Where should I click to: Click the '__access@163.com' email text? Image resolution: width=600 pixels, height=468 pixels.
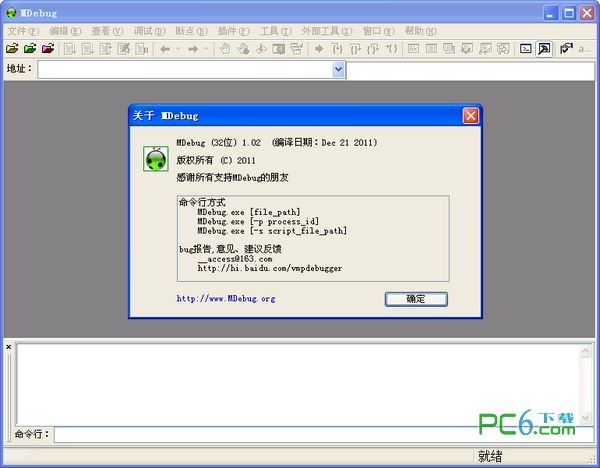(235, 259)
